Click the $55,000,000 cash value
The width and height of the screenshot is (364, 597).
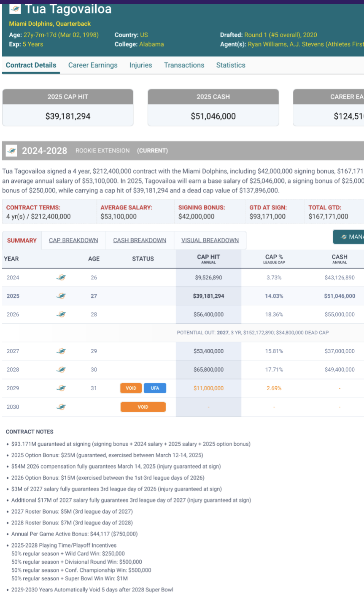click(x=340, y=315)
